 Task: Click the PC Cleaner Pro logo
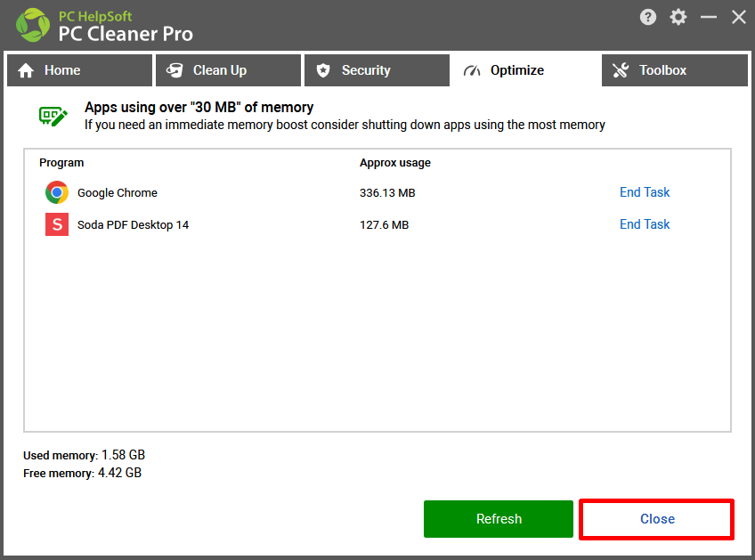click(x=32, y=26)
